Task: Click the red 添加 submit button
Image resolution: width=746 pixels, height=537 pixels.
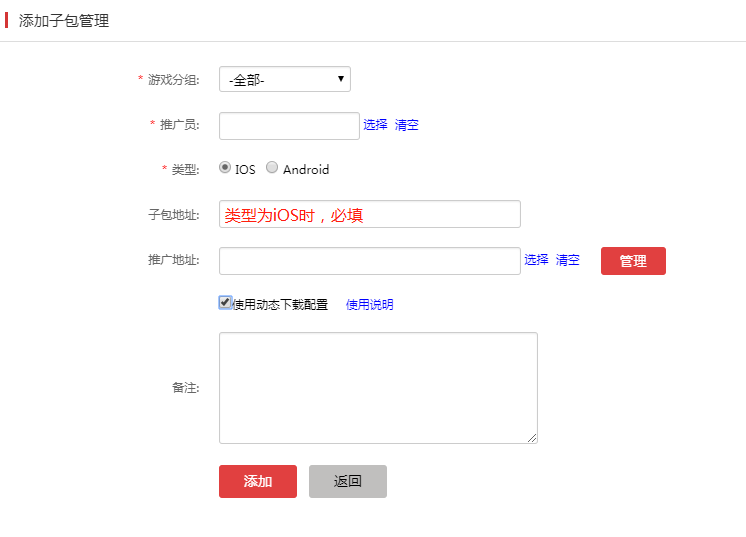Action: pyautogui.click(x=258, y=481)
